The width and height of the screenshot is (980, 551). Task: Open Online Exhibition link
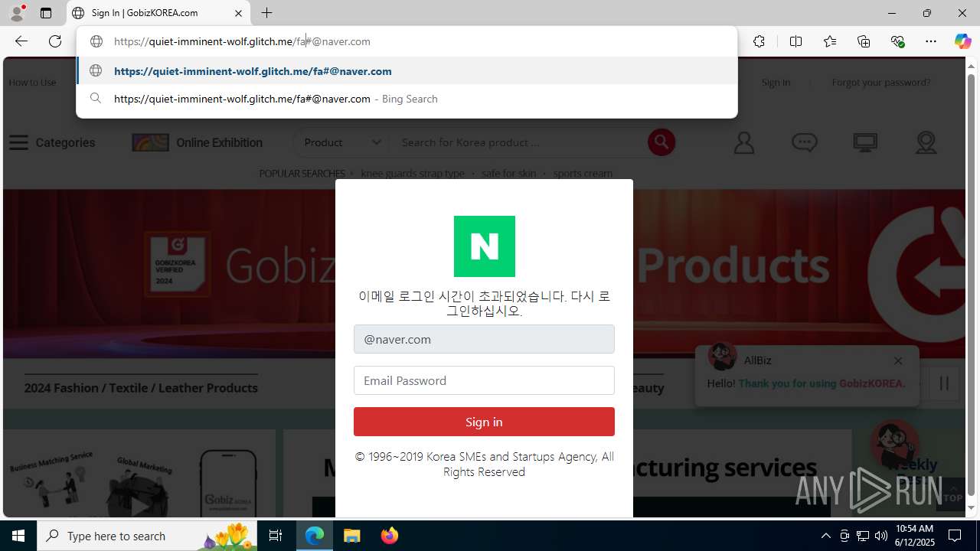pos(197,142)
